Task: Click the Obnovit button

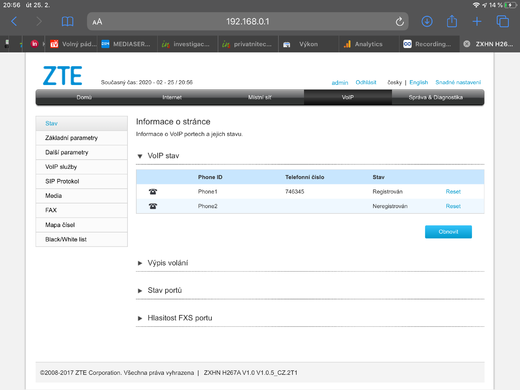Action: (448, 232)
